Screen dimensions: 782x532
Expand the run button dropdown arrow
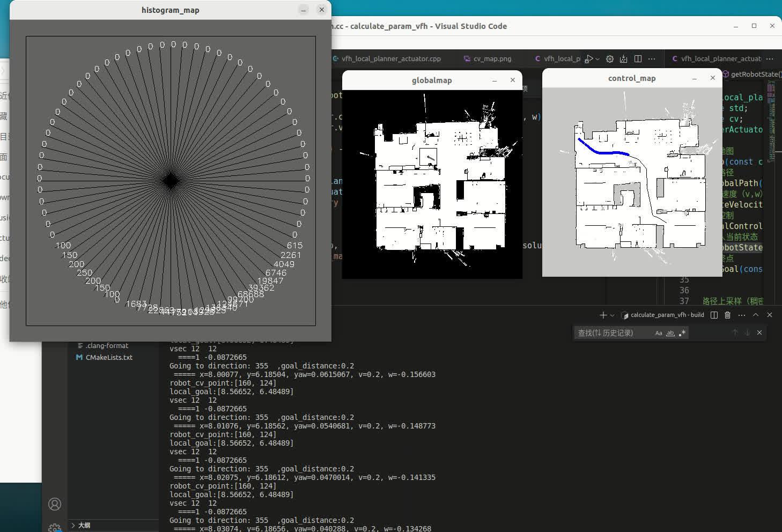coord(596,59)
